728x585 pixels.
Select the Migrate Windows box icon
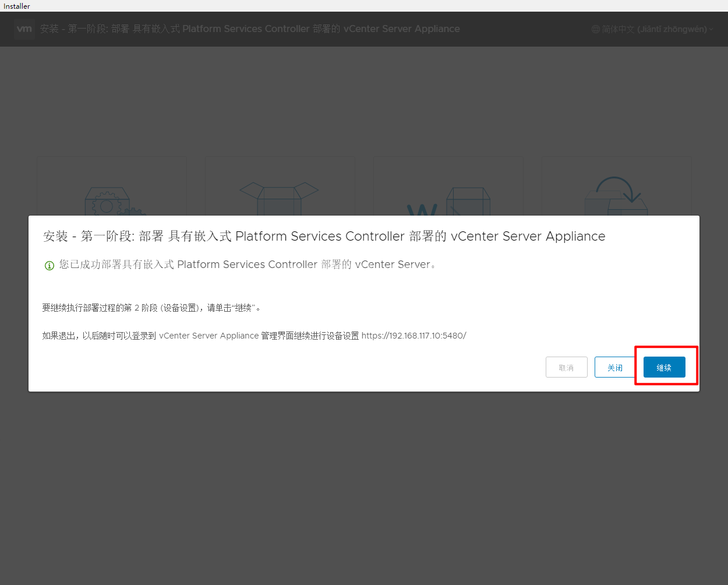(448, 201)
